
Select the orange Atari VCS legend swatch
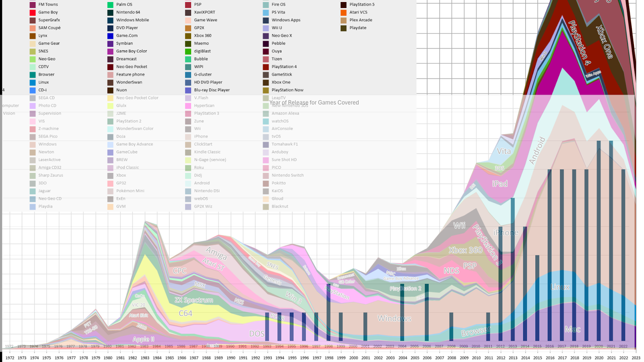pos(343,12)
